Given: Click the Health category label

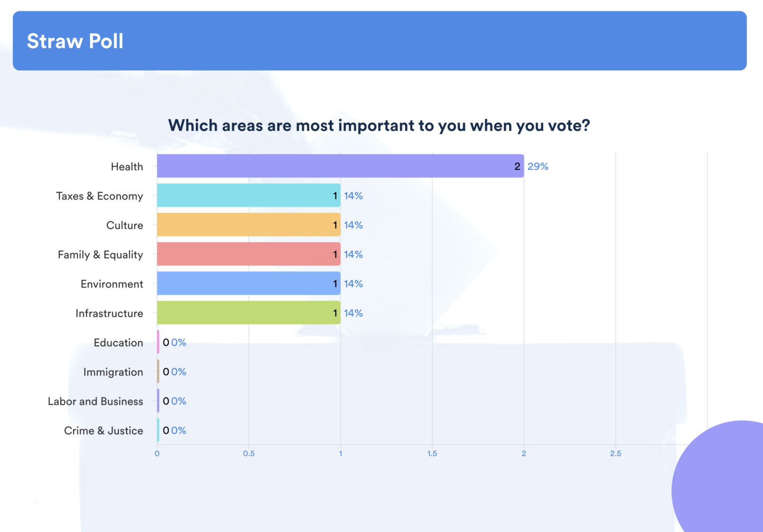Looking at the screenshot, I should click(127, 167).
